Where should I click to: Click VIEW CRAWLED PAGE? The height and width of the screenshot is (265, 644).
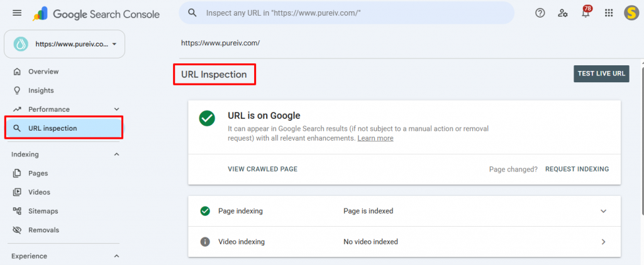tap(262, 169)
